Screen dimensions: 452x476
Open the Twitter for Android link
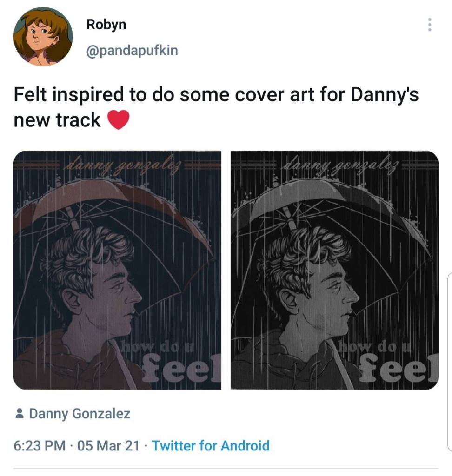211,446
